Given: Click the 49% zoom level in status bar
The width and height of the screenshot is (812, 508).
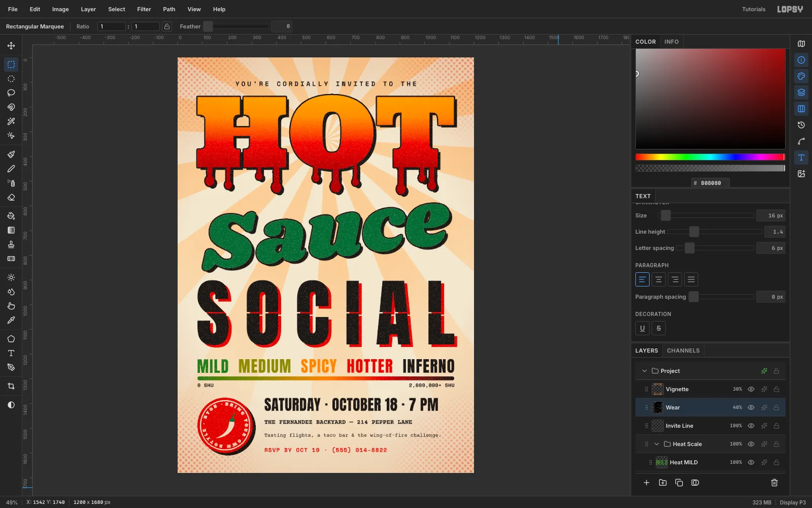Looking at the screenshot, I should 12,502.
